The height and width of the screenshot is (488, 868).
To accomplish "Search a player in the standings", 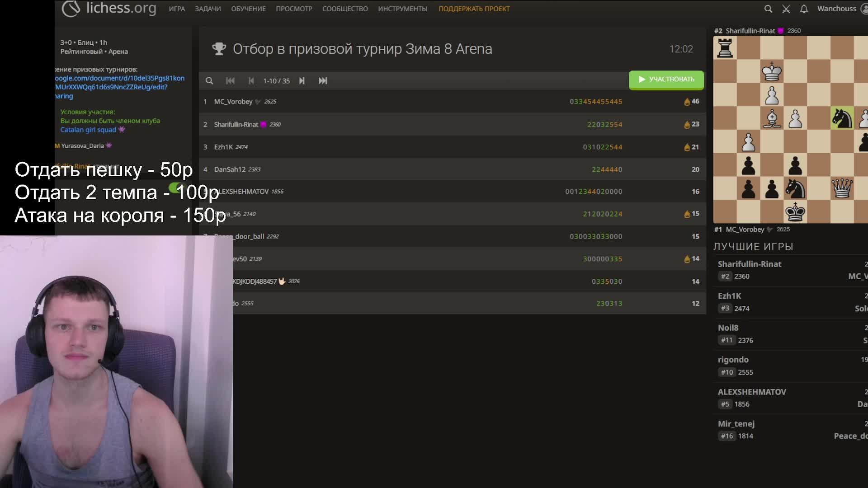I will point(209,80).
